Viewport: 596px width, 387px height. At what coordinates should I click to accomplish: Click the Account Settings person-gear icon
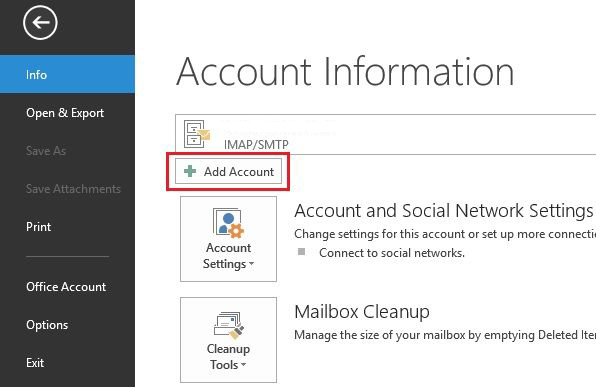tap(228, 223)
